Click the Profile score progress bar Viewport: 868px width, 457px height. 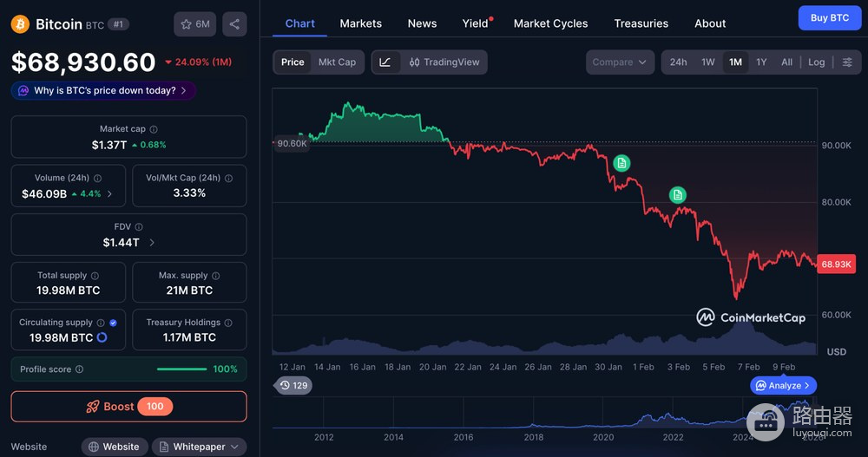(181, 369)
